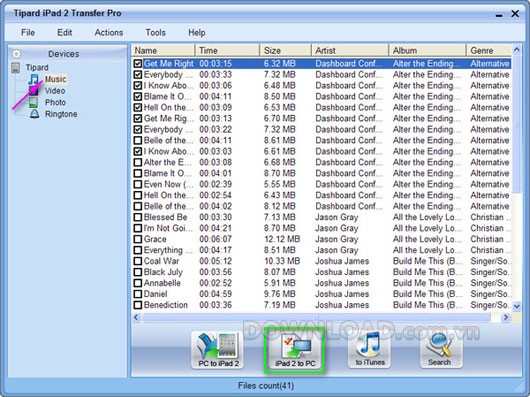Screen dimensions: 530x397
Task: Check the Alter the E... checkbox
Action: pyautogui.click(x=138, y=162)
